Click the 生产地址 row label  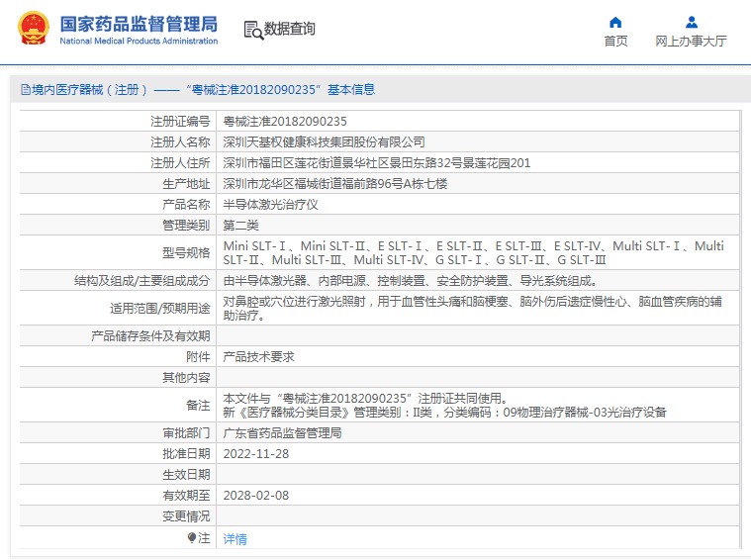186,183
